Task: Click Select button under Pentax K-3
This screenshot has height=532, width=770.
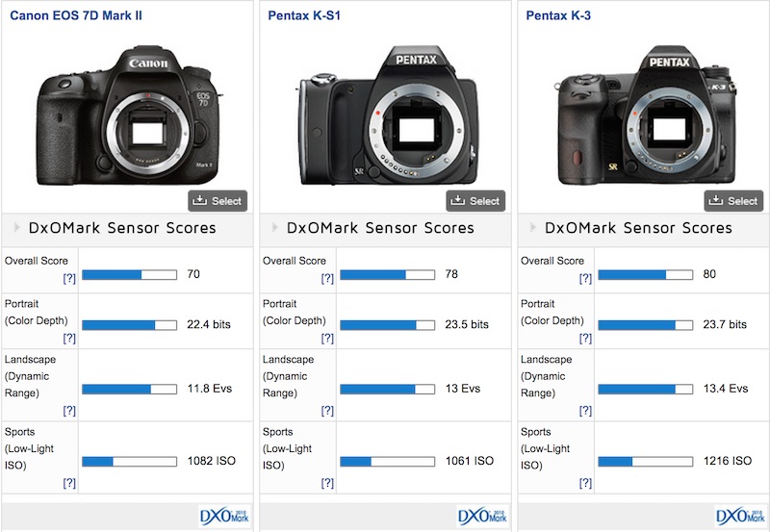Action: pyautogui.click(x=733, y=201)
